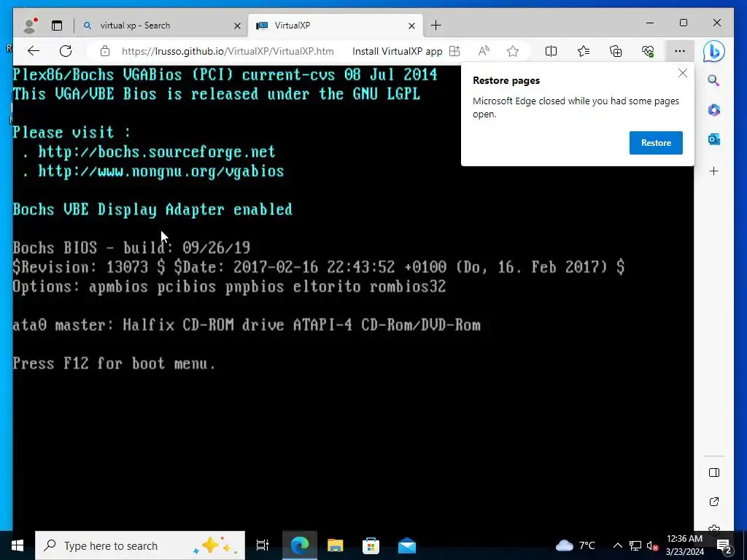The image size is (747, 560).
Task: Open Microsoft Store from the taskbar
Action: (371, 545)
